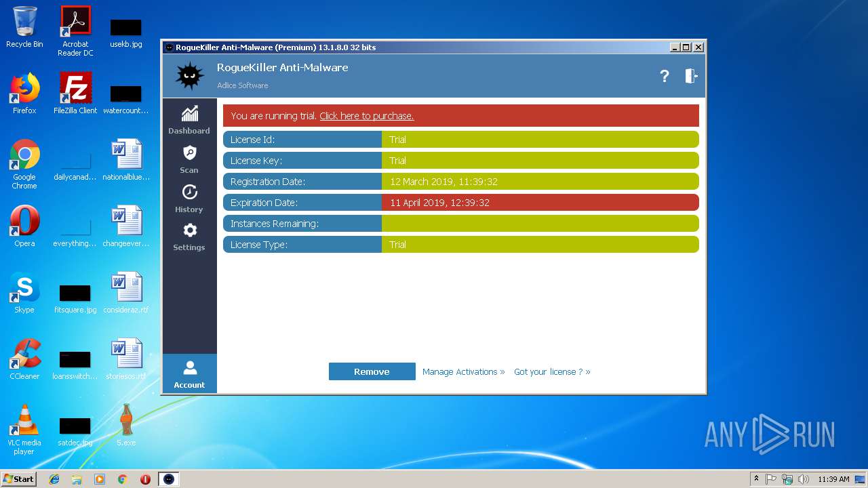The width and height of the screenshot is (868, 488).
Task: Launch Internet Explorer from taskbar
Action: click(x=54, y=479)
